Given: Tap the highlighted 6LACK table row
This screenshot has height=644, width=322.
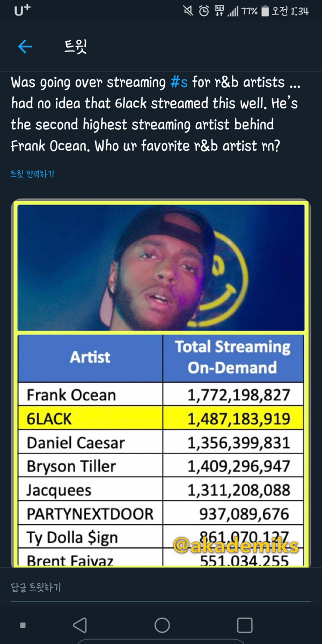Looking at the screenshot, I should pyautogui.click(x=161, y=419).
